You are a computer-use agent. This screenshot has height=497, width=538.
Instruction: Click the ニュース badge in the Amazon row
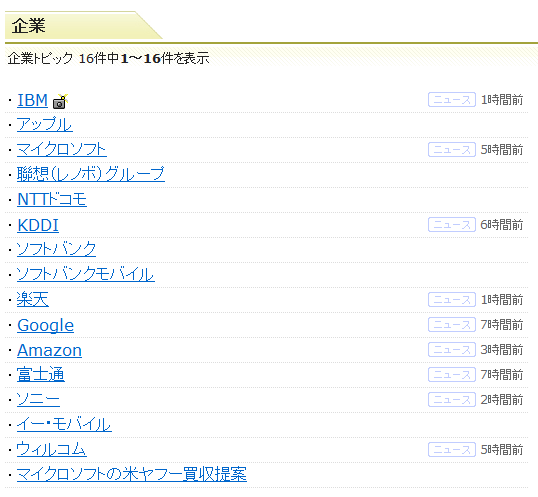point(452,350)
